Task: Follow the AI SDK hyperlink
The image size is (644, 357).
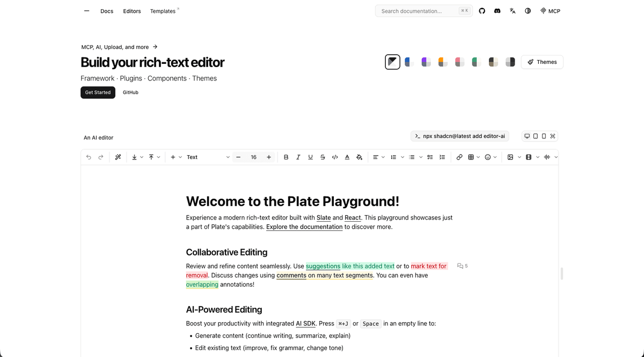Action: pos(305,323)
